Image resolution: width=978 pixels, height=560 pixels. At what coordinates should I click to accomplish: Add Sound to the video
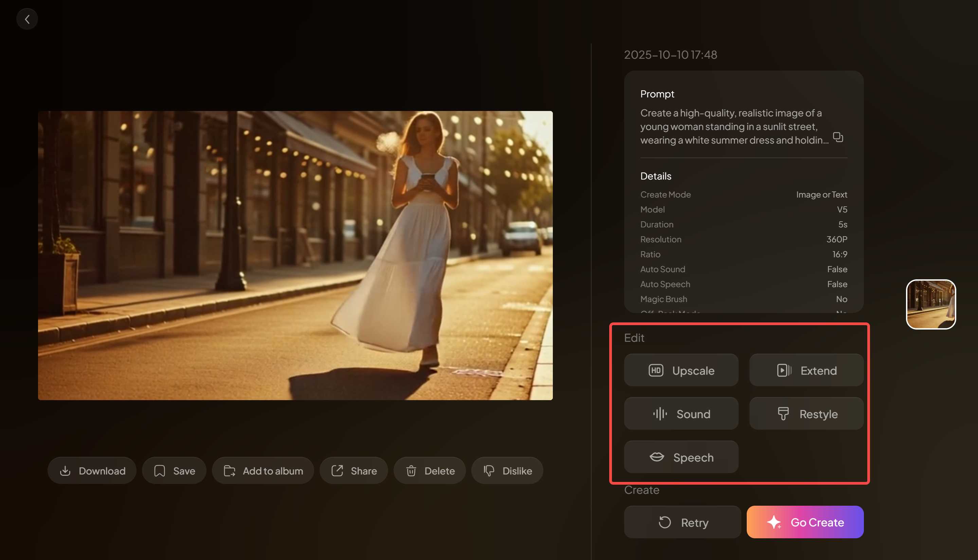click(681, 413)
